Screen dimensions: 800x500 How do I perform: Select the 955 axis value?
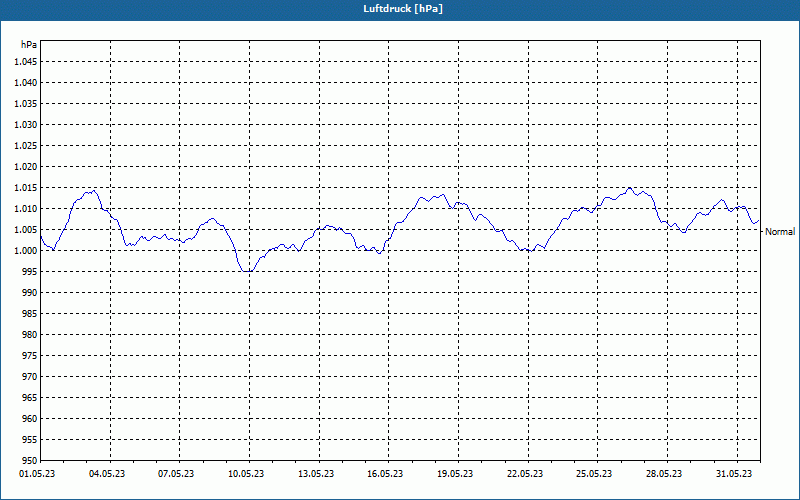(x=30, y=439)
